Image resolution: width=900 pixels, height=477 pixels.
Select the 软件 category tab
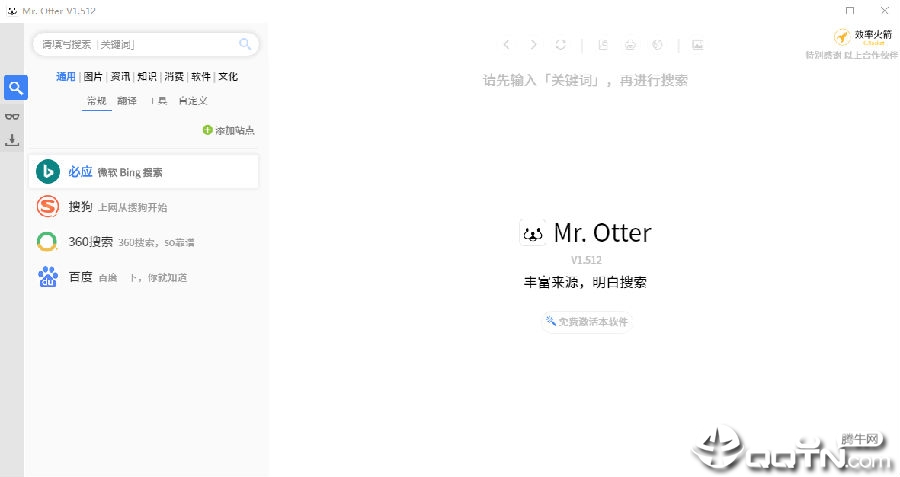[201, 76]
